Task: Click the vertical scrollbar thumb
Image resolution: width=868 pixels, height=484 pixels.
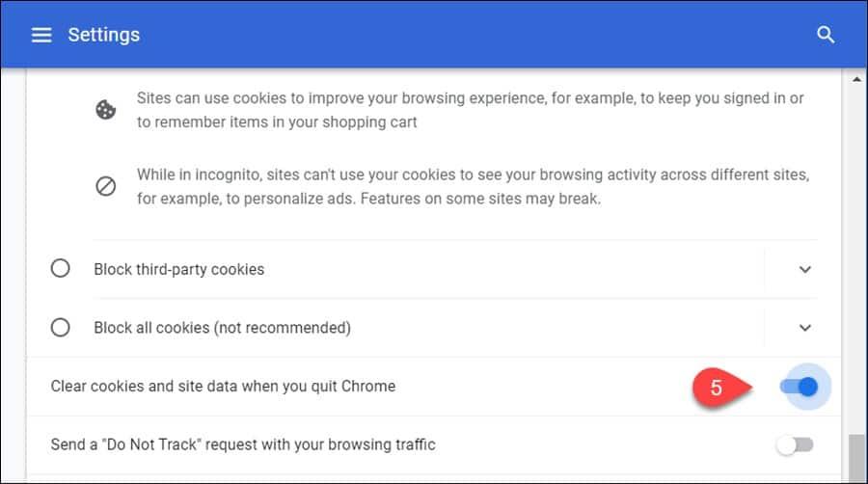Action: tap(855, 458)
